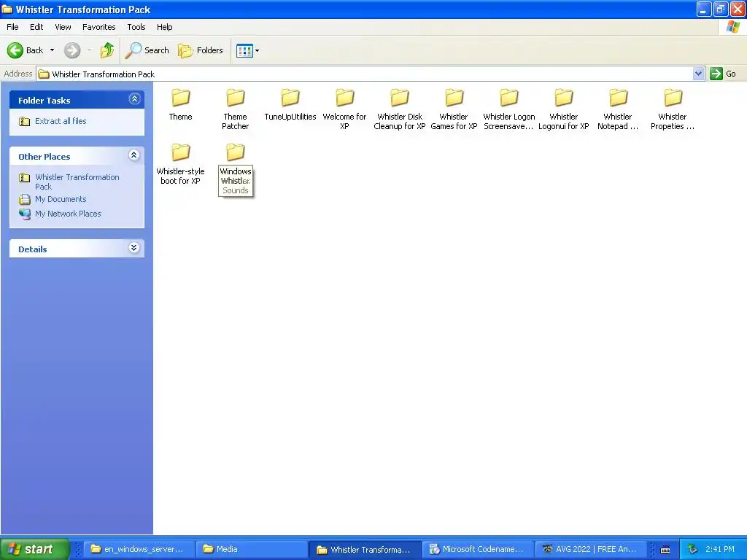Toggle the Folders pane button
This screenshot has height=560, width=747.
(200, 50)
